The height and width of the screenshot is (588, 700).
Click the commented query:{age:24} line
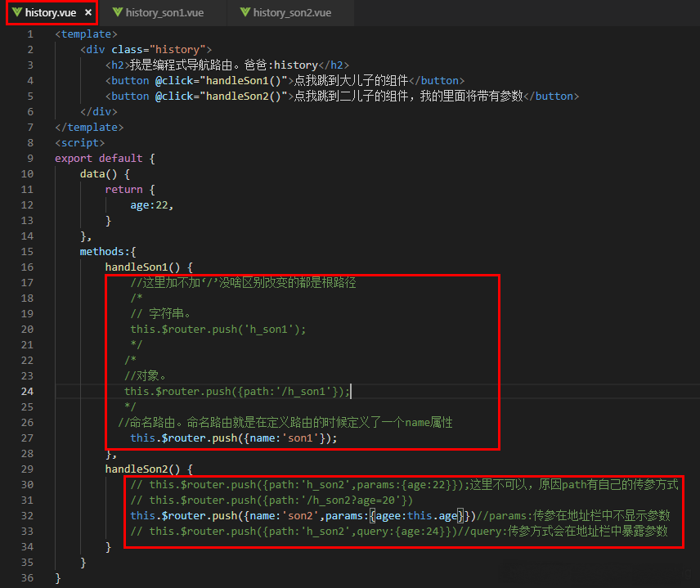coord(399,532)
